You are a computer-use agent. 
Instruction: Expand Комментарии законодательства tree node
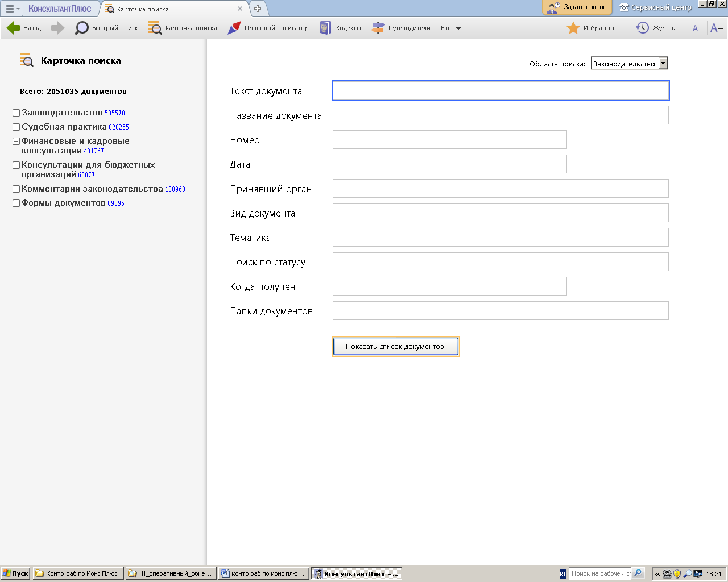tap(16, 189)
